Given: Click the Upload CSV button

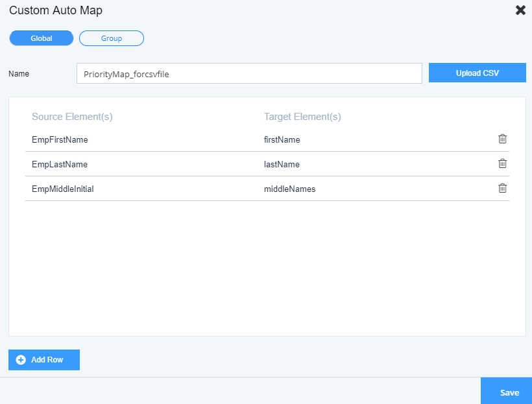Looking at the screenshot, I should (478, 73).
